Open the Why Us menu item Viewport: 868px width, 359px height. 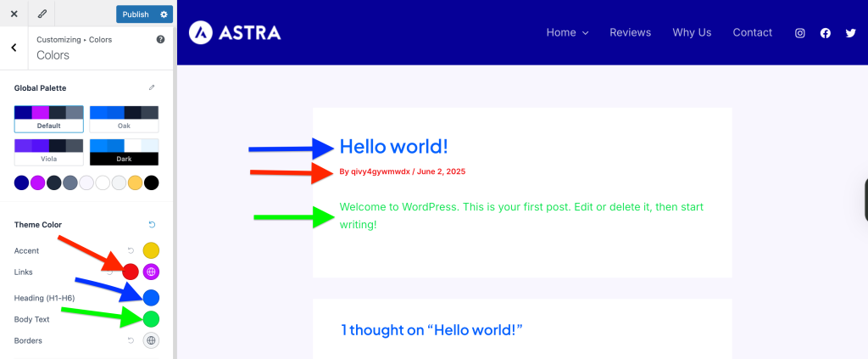coord(692,33)
